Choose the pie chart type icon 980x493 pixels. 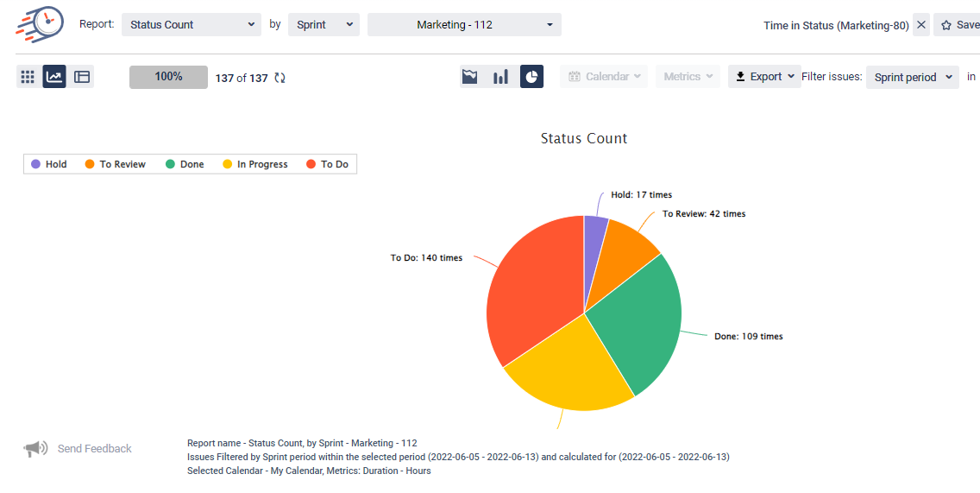click(x=531, y=76)
